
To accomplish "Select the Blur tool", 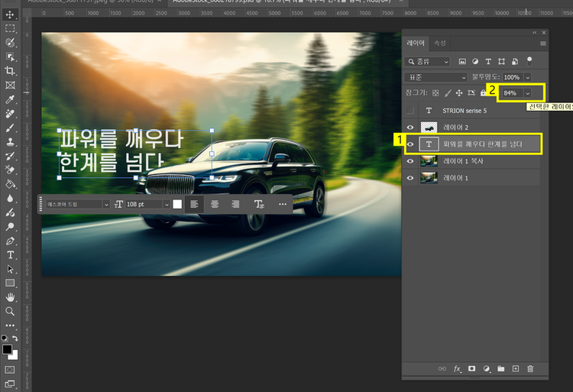I will click(10, 199).
